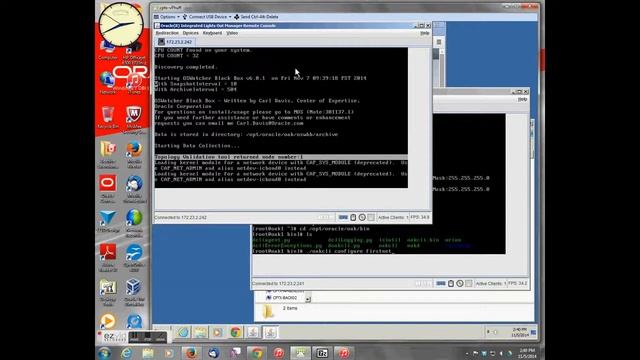Open the Connect USB Device dropdown
640x360 pixels.
point(207,17)
